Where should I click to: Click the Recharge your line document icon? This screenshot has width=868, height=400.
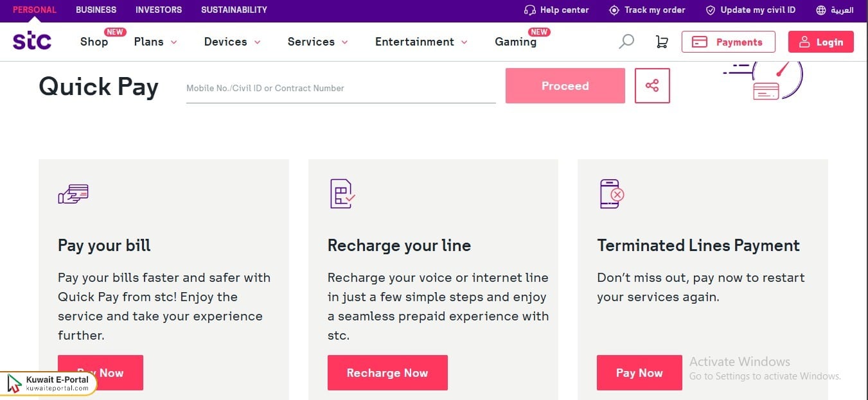[341, 194]
